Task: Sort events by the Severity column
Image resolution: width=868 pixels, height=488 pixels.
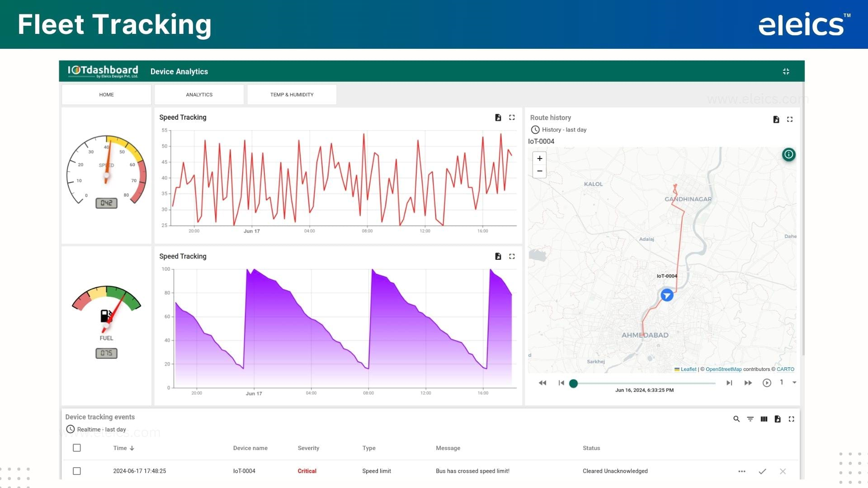Action: click(308, 448)
